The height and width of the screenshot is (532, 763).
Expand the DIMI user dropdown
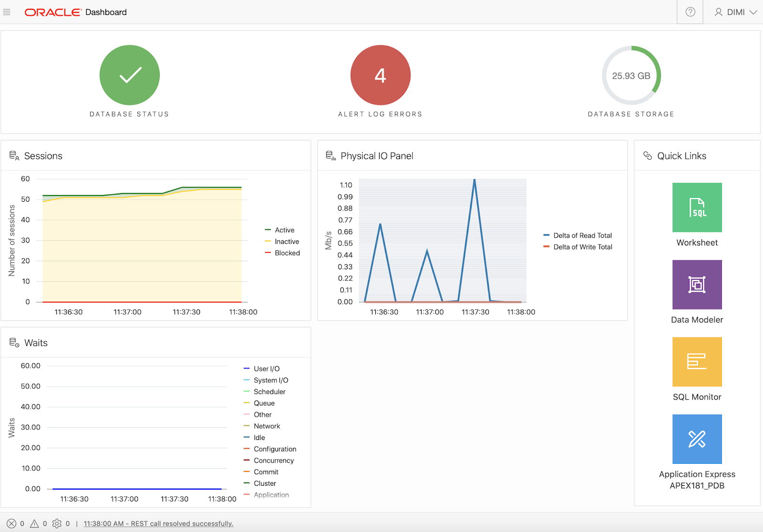[x=736, y=12]
